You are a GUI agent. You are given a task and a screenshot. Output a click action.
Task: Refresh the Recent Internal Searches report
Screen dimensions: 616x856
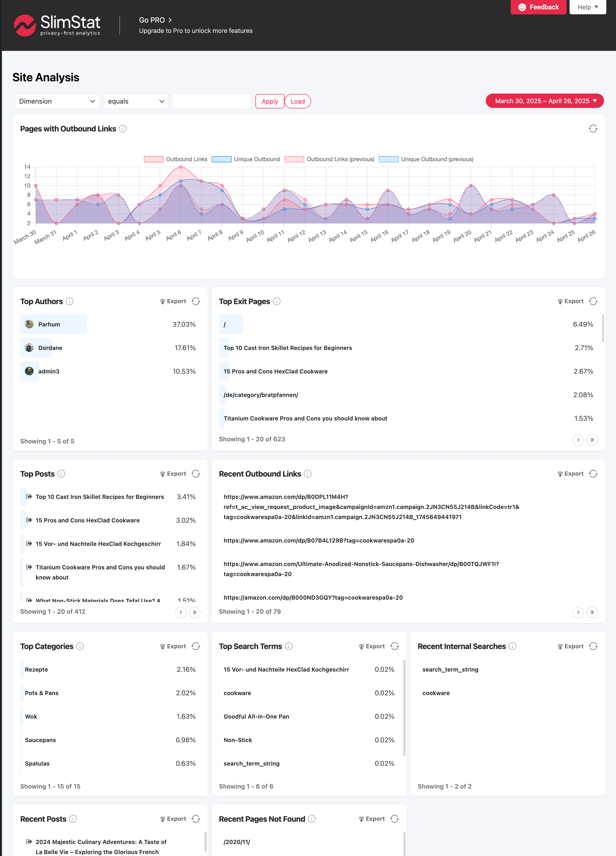(593, 646)
